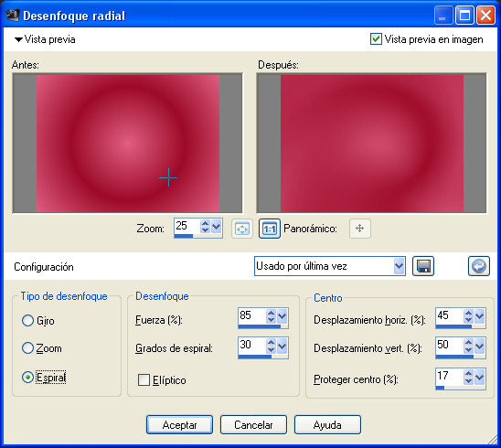This screenshot has width=501, height=448.
Task: Click inside the Zoom value field
Action: (187, 226)
